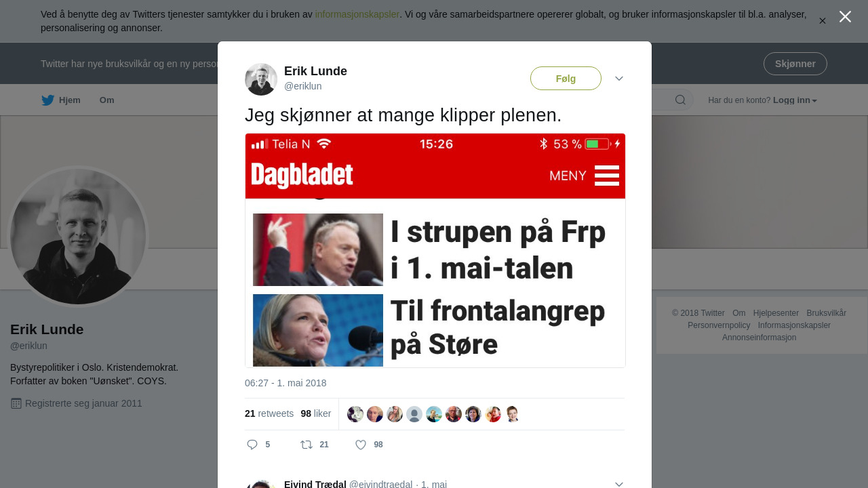The height and width of the screenshot is (488, 868).
Task: Open the Logg inn dropdown
Action: (795, 100)
